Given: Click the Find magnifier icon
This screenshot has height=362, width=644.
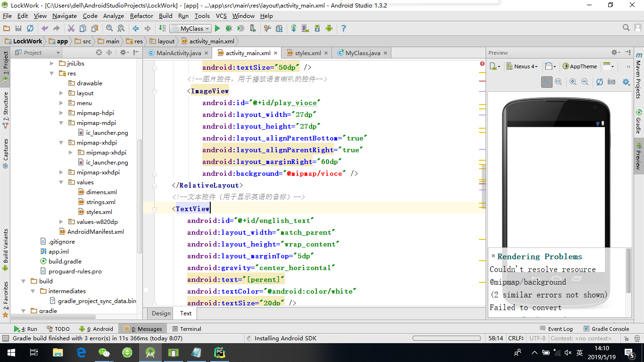Looking at the screenshot, I should click(109, 28).
